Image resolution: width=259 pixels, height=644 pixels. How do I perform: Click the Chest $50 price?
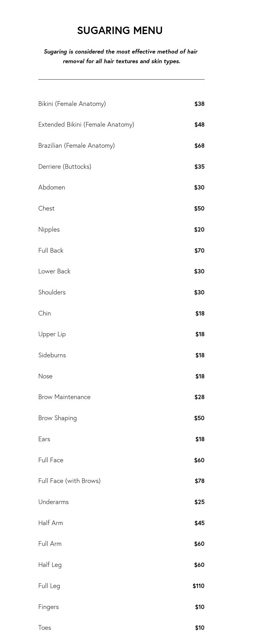pos(199,208)
